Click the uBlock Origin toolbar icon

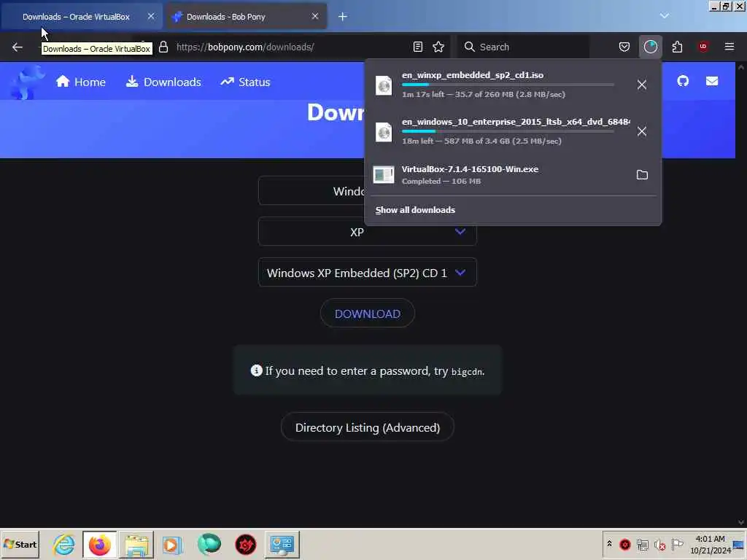tap(703, 47)
